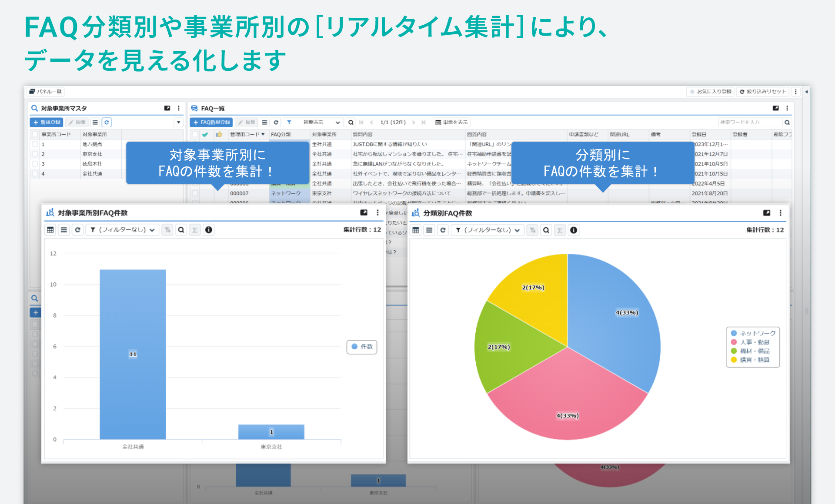Open the (フィルターなし) filter dropdown in 対象事業所別FAQ件数
Viewport: 835px width, 504px height.
pyautogui.click(x=122, y=230)
